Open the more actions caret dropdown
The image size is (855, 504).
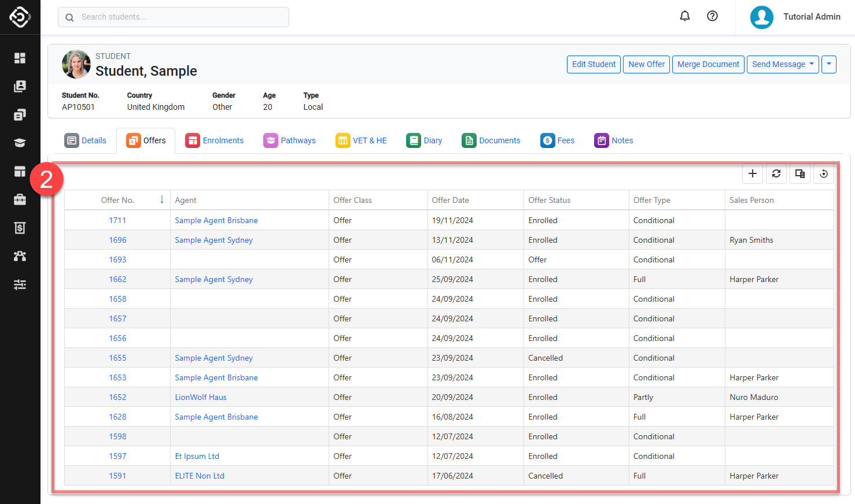828,64
